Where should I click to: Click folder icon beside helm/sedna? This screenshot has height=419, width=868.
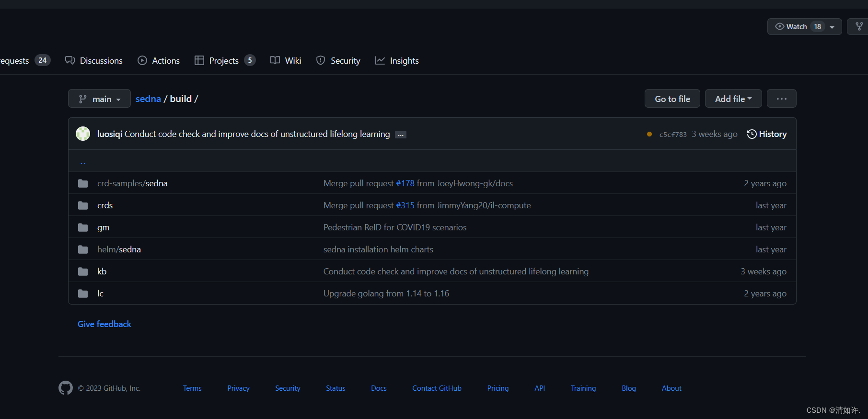(83, 249)
